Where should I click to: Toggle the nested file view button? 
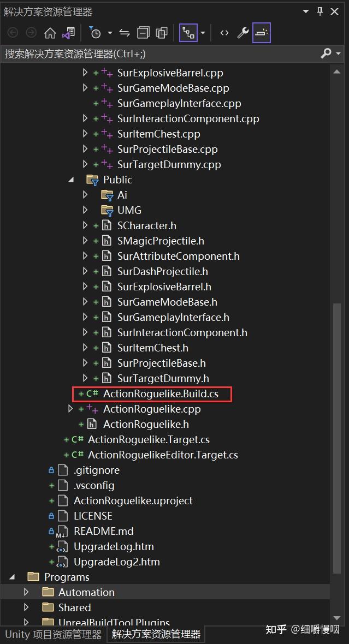pyautogui.click(x=188, y=33)
